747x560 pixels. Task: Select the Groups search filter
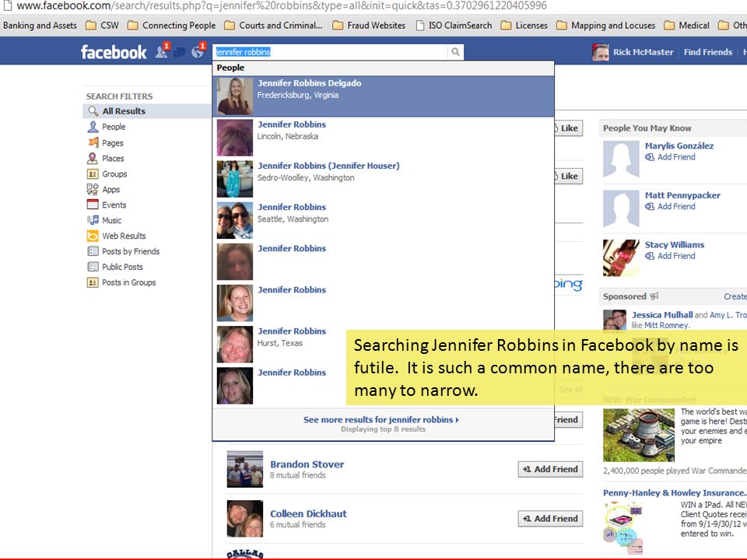pyautogui.click(x=114, y=173)
